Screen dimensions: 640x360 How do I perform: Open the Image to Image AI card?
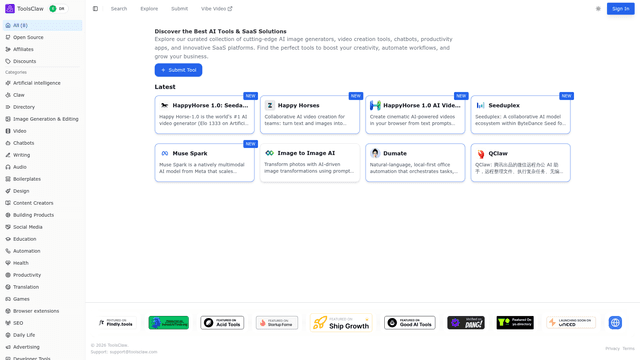coord(310,162)
